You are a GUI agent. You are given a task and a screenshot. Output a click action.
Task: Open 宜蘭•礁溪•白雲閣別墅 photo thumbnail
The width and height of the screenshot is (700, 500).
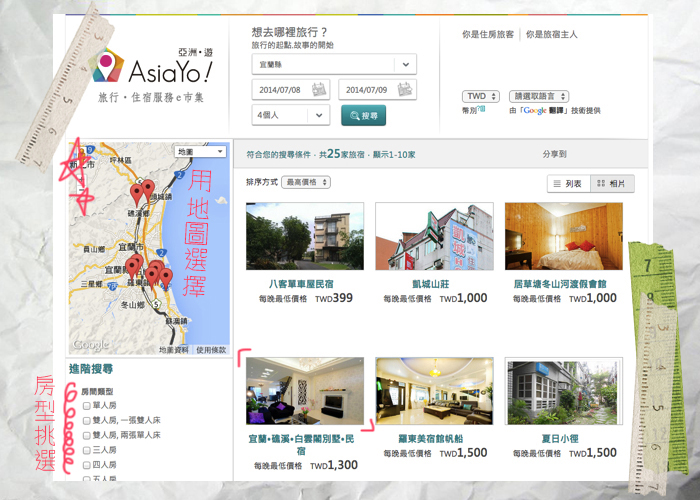[305, 391]
